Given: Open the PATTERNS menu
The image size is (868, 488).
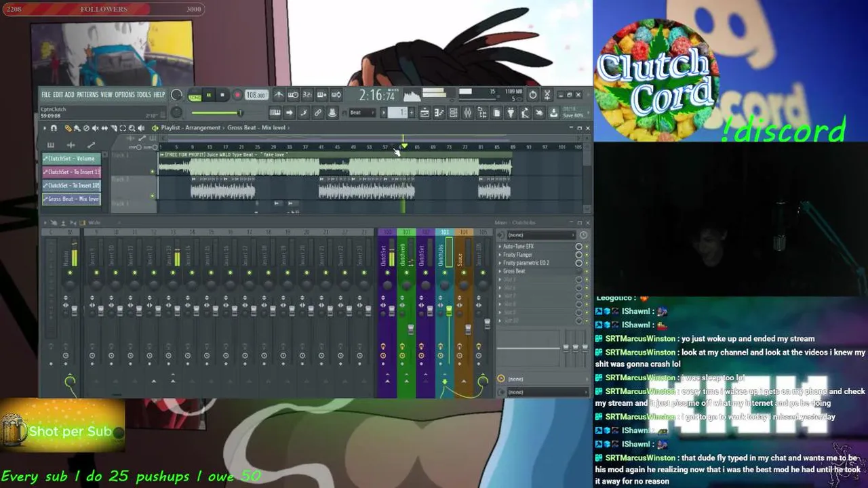Looking at the screenshot, I should pos(87,95).
